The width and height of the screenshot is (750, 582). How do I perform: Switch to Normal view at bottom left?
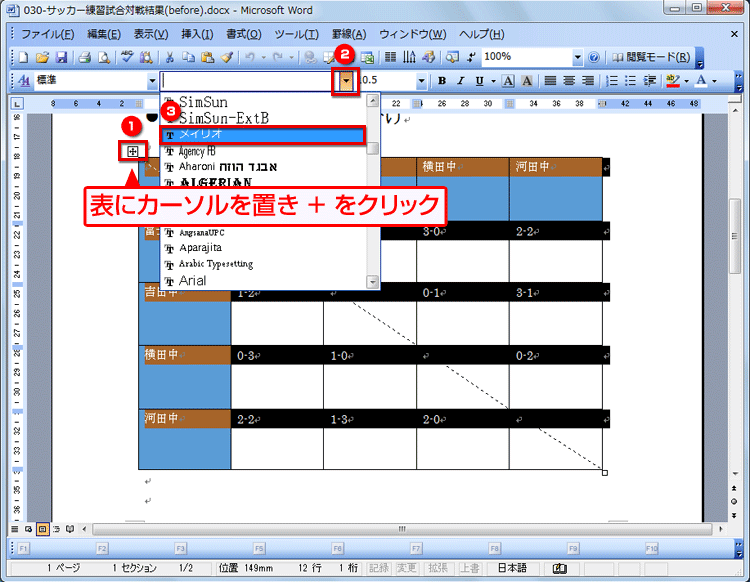tap(15, 529)
